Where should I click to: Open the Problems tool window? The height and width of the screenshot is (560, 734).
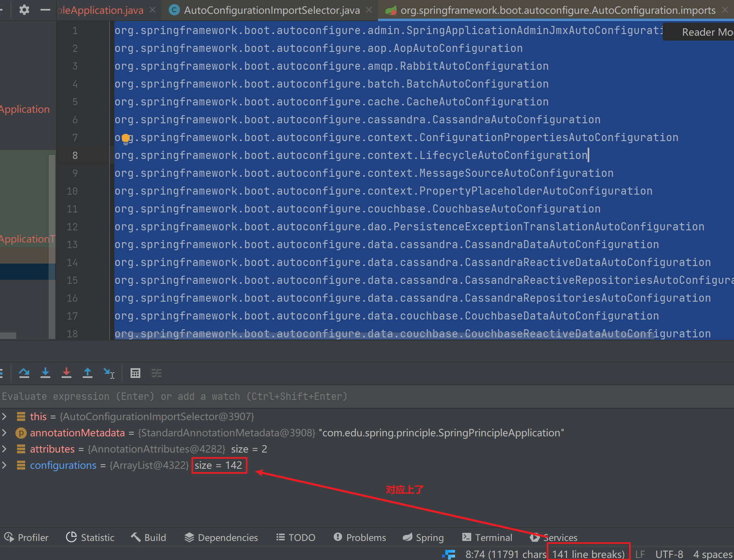tap(360, 537)
